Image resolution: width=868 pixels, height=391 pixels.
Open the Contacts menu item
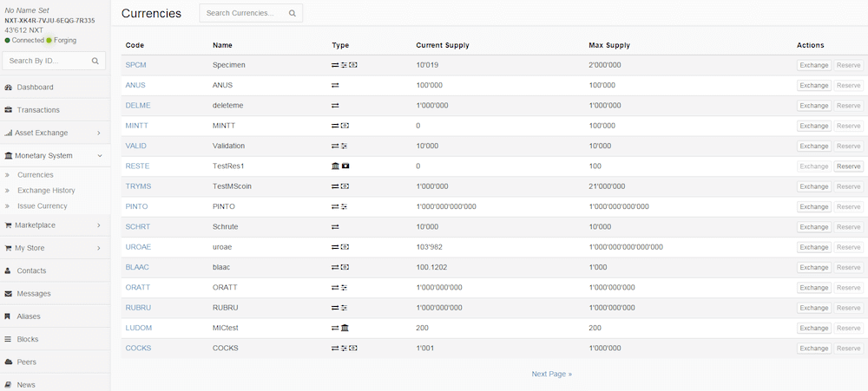pos(55,271)
